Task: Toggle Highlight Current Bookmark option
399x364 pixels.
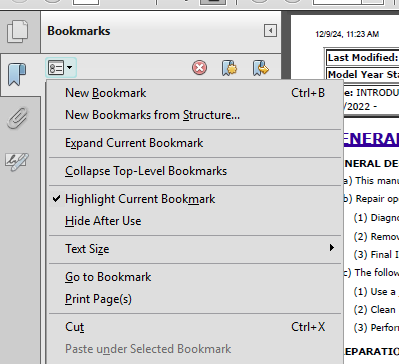Action: pos(195,199)
